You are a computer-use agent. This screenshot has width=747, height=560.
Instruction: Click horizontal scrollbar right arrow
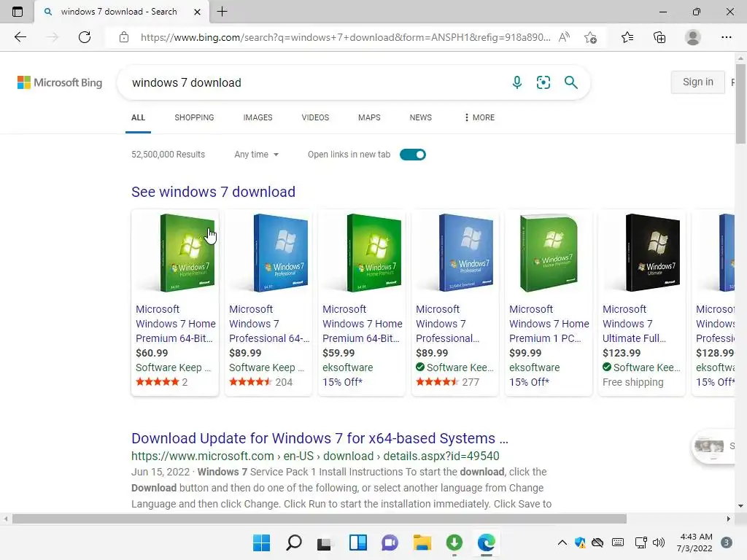(x=728, y=518)
